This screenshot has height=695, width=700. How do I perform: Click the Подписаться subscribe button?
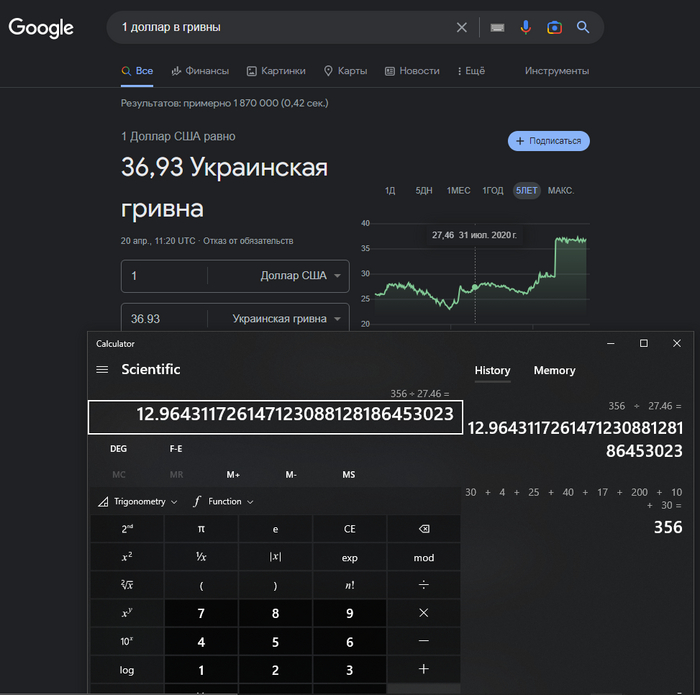(x=549, y=141)
